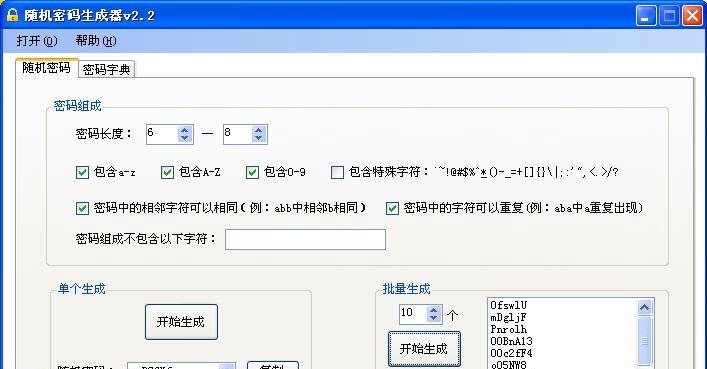Click the password list scrollbar thumb
This screenshot has height=369, width=707.
pos(645,341)
